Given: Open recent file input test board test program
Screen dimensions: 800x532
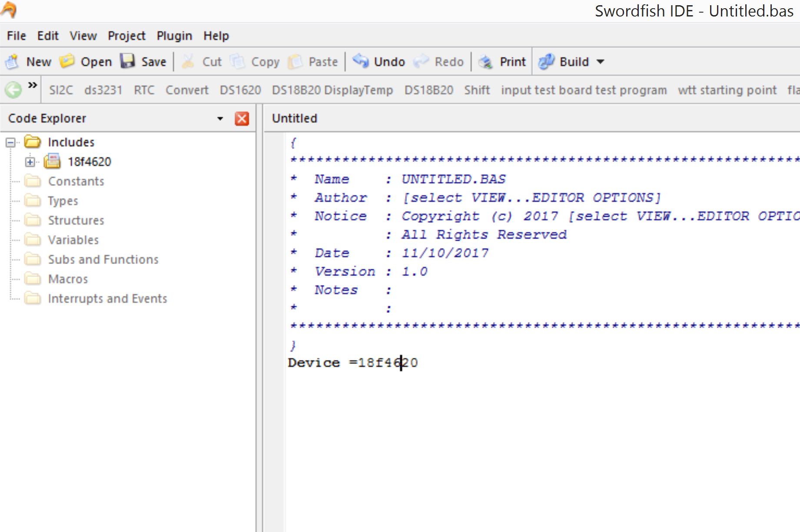Looking at the screenshot, I should (x=584, y=90).
